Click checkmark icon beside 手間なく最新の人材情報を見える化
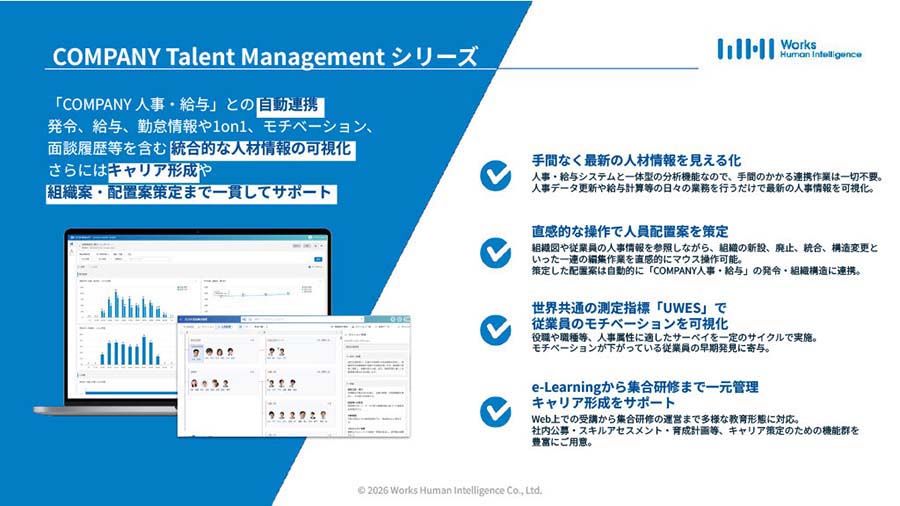The width and height of the screenshot is (900, 506). click(x=495, y=175)
